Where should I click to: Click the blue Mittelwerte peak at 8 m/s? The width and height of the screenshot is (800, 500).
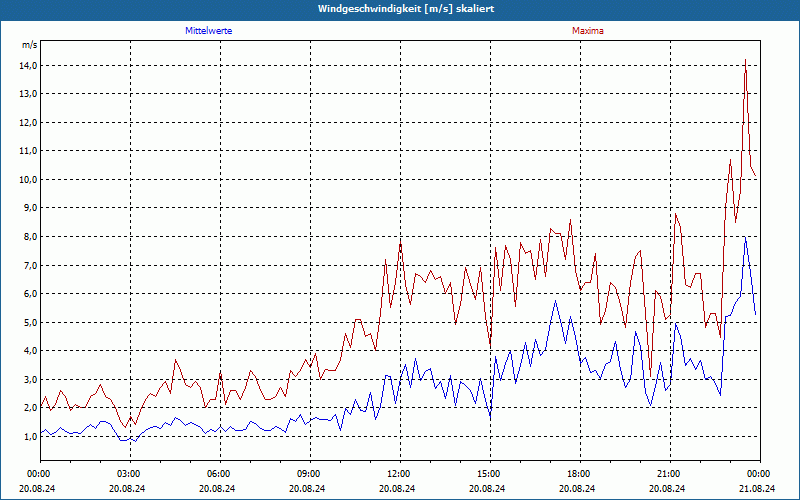pos(745,237)
